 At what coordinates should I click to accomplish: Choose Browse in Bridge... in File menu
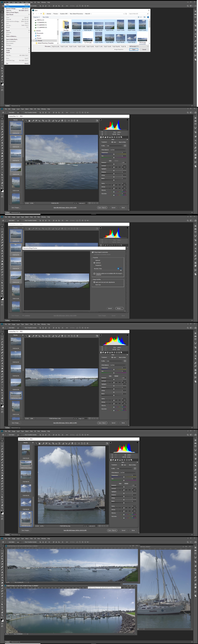pos(17,8)
